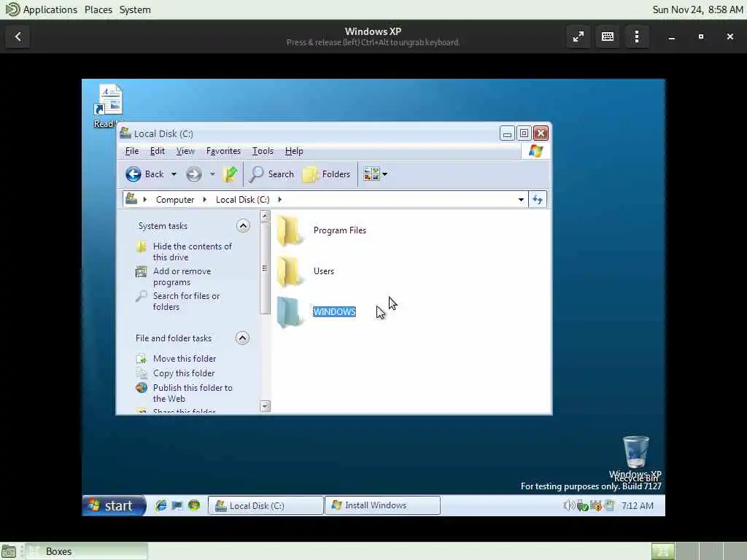Click the host clock Sun Nov 24
The image size is (747, 560).
click(697, 9)
